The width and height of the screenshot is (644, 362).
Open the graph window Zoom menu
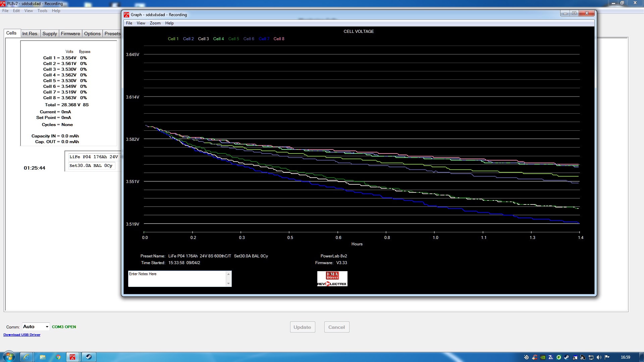point(155,23)
